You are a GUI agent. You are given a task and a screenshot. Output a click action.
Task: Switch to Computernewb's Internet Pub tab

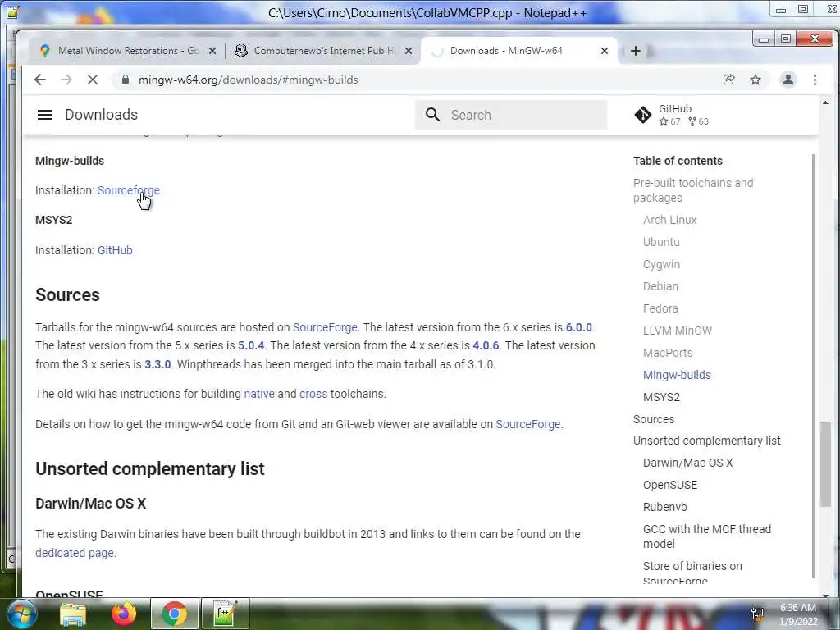[323, 51]
